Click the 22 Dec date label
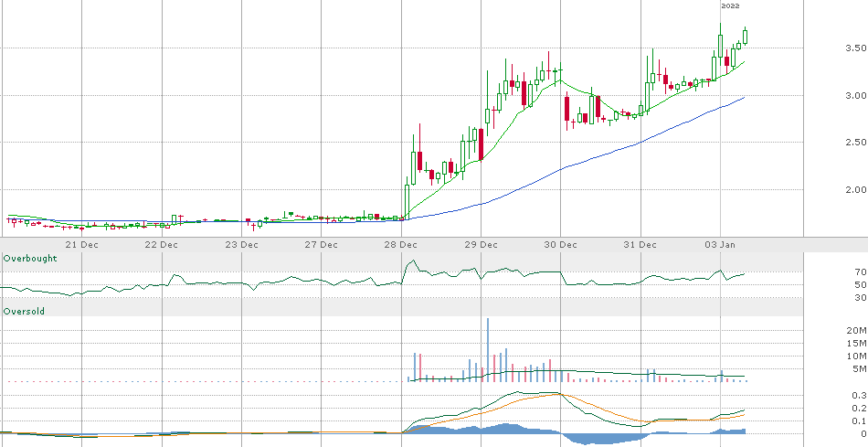 click(162, 244)
